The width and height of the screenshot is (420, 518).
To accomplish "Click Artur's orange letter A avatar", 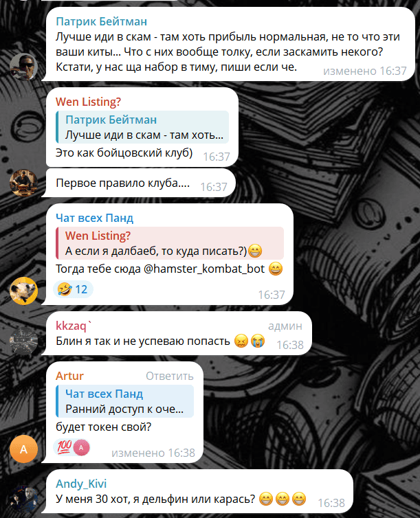I will click(23, 449).
